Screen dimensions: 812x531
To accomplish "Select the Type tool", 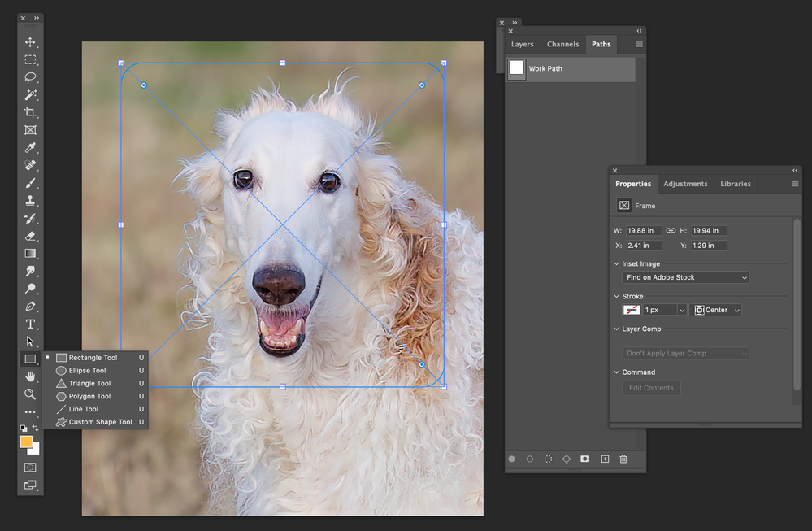I will click(x=30, y=324).
